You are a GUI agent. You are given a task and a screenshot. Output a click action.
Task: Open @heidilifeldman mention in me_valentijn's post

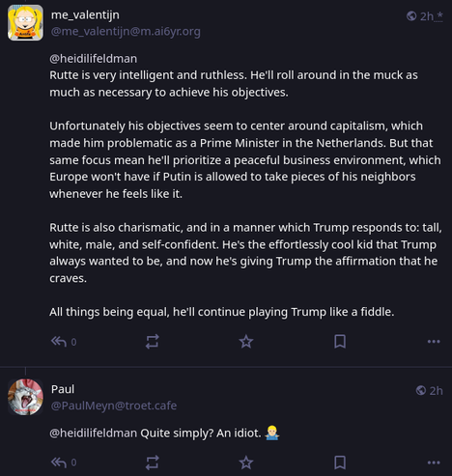point(94,59)
